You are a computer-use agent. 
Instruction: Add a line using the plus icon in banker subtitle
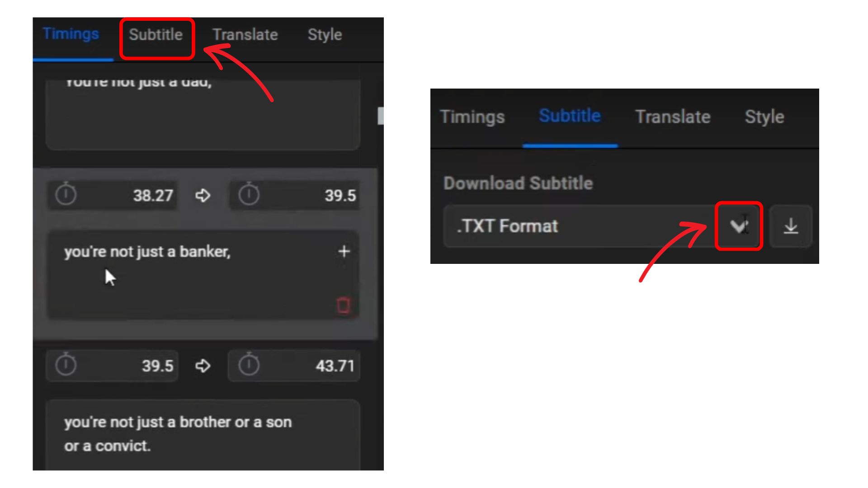click(x=344, y=251)
